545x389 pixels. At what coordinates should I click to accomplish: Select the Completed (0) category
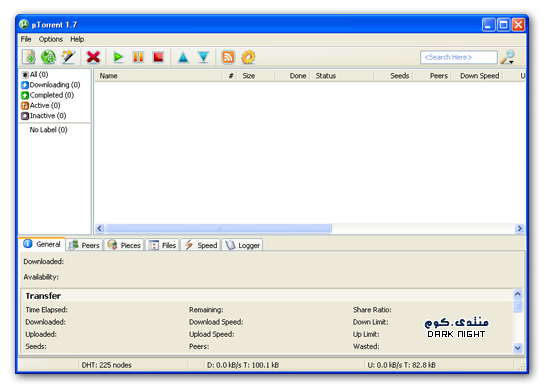tap(48, 95)
